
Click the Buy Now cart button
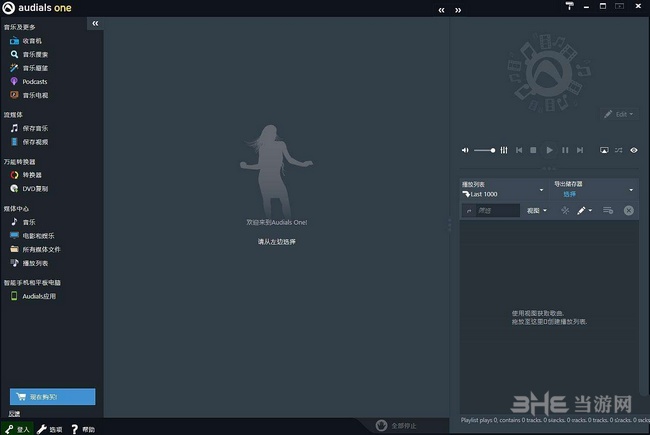pos(53,397)
